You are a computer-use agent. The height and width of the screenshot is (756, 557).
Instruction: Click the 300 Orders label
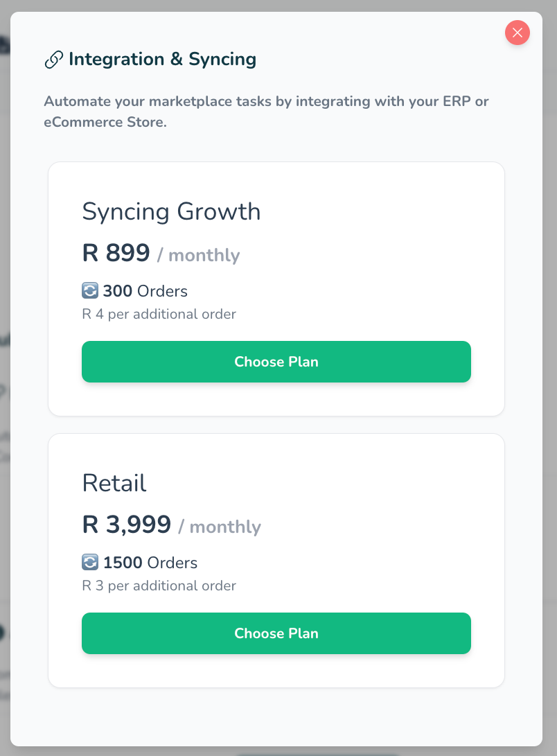tap(145, 291)
